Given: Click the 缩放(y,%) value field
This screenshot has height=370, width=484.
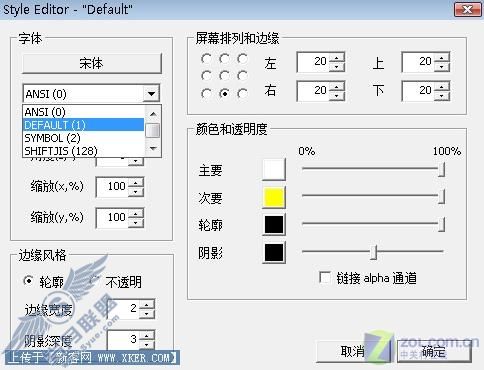Looking at the screenshot, I should click(112, 217).
